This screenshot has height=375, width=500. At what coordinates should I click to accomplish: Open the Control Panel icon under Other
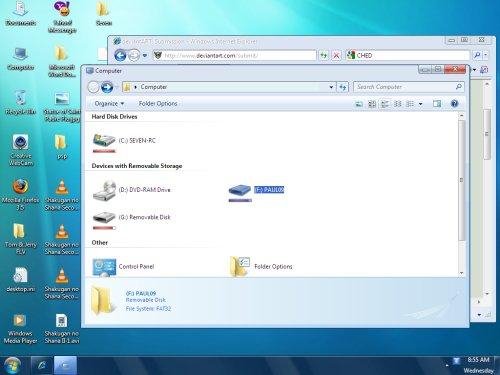click(104, 267)
